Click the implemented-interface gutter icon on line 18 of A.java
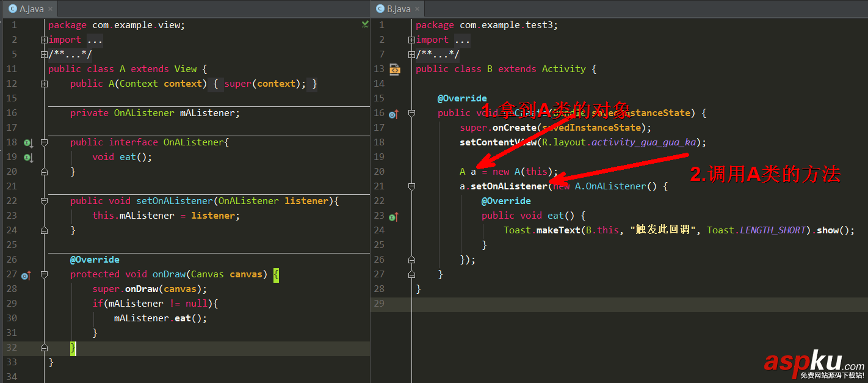The image size is (868, 383). (27, 142)
